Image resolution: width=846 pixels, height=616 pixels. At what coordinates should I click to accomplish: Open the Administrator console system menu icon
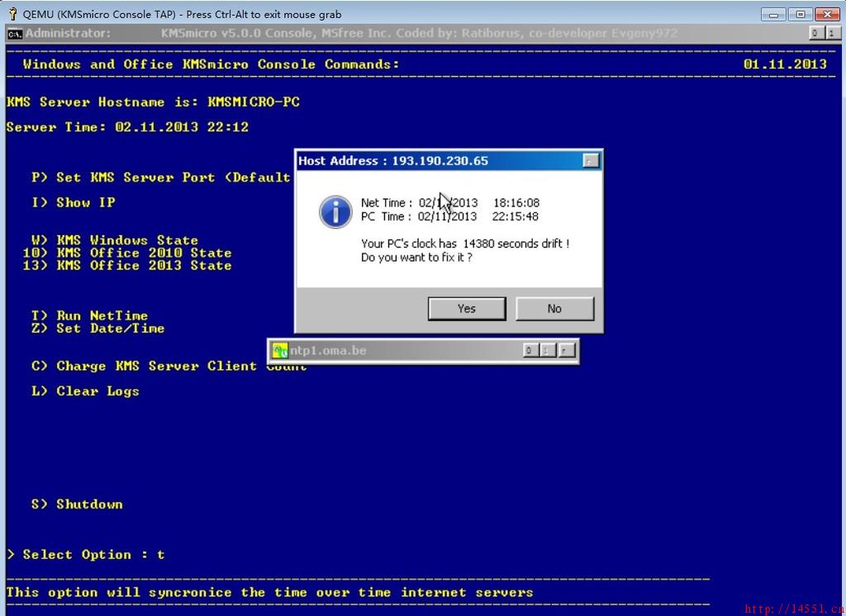(15, 33)
